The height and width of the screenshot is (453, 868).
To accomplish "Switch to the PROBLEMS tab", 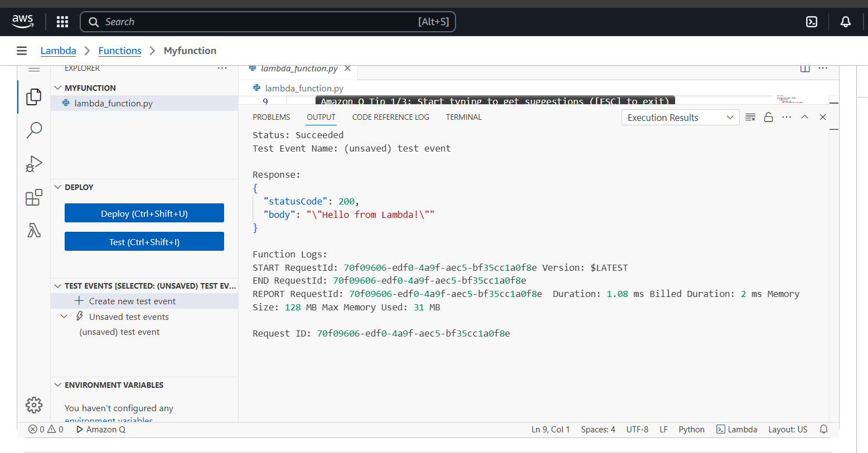I will click(271, 117).
